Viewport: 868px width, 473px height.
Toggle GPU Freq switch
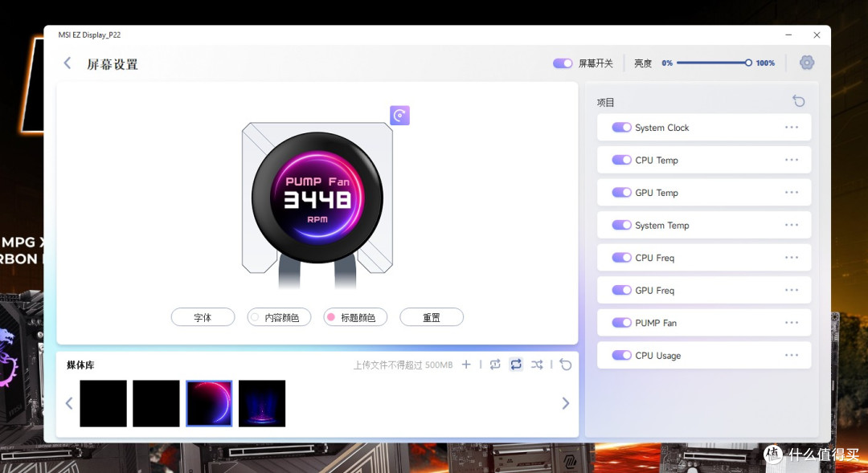click(x=621, y=290)
